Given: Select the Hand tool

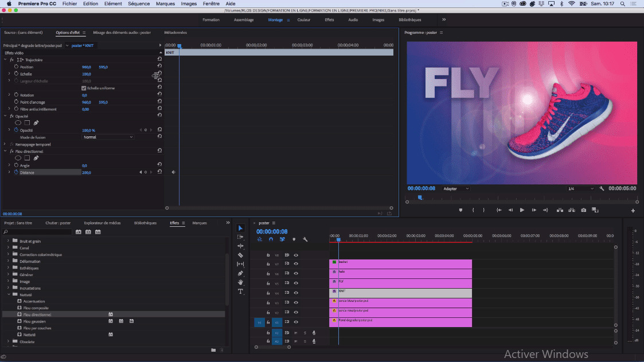Looking at the screenshot, I should [x=241, y=282].
